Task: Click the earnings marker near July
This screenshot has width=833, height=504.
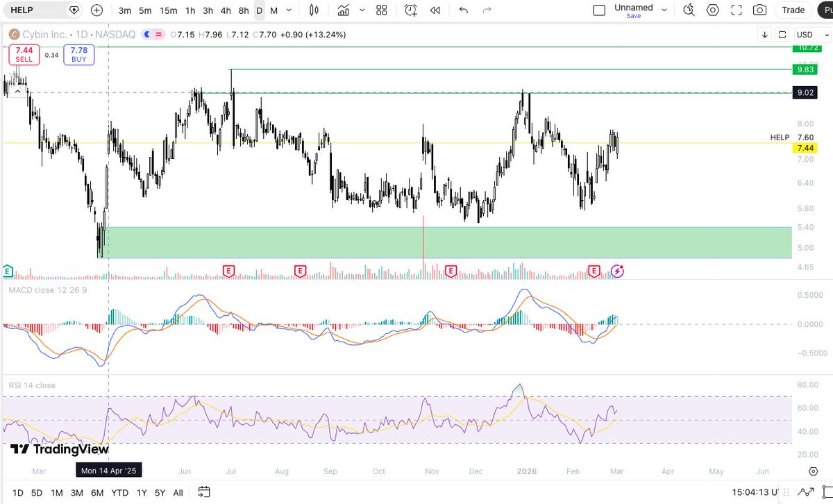Action: click(228, 270)
